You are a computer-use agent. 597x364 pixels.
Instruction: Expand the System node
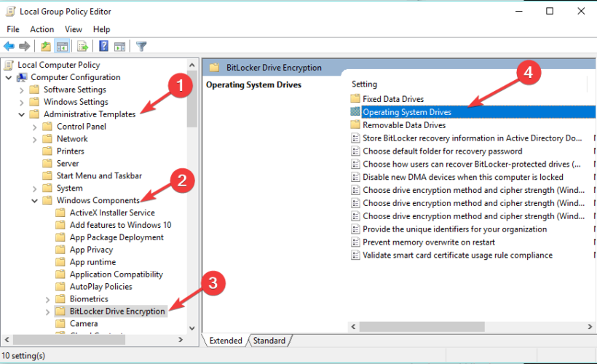35,189
